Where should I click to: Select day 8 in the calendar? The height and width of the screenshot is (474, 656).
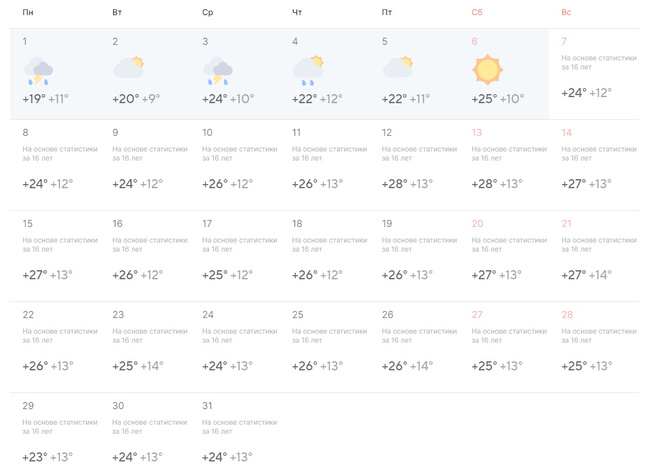coord(58,164)
